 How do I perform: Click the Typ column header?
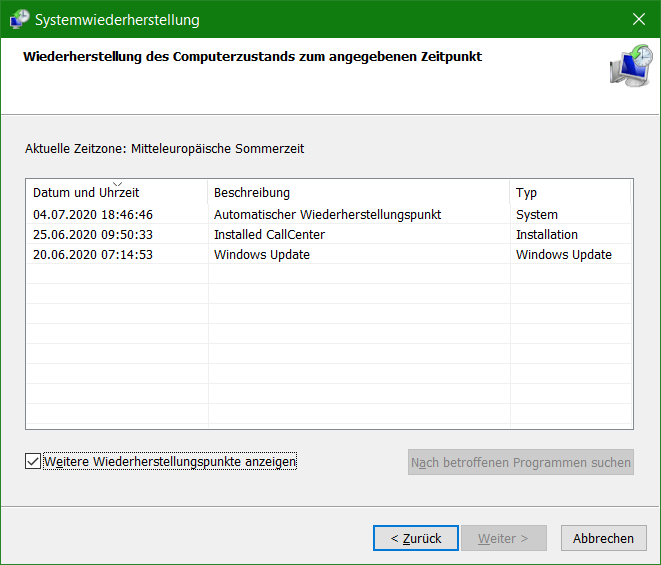(570, 193)
